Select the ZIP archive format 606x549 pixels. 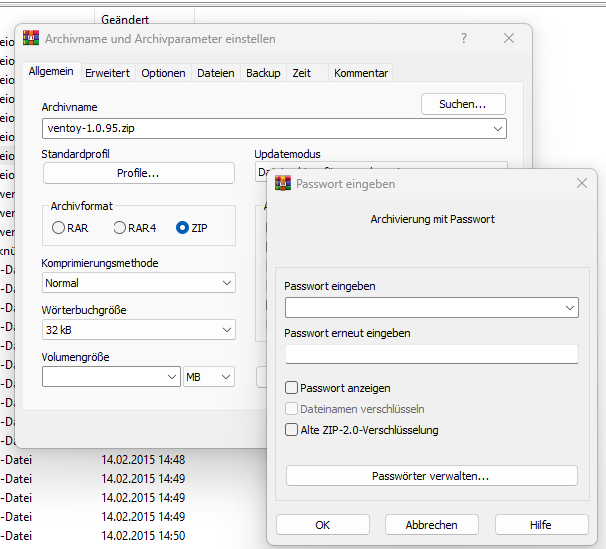pyautogui.click(x=192, y=228)
